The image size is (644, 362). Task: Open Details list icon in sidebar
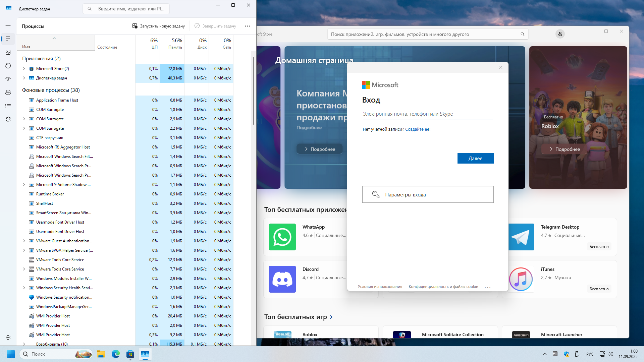coord(8,106)
